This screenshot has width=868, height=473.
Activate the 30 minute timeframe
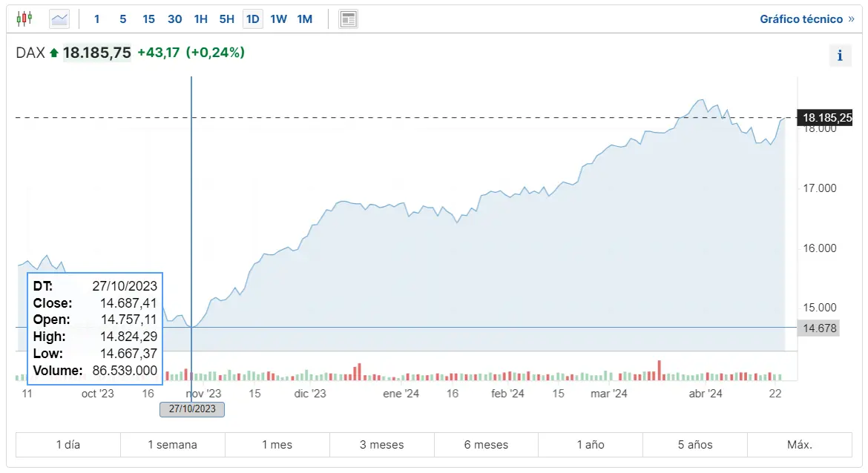pos(174,19)
